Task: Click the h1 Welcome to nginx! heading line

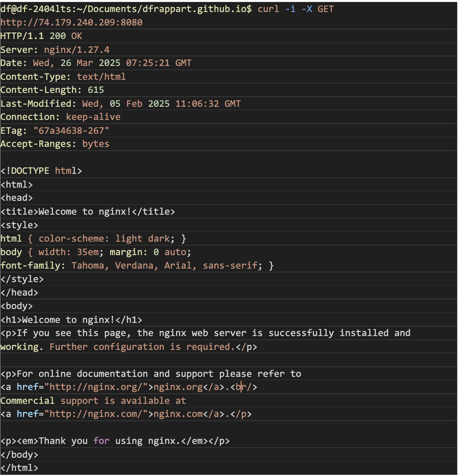Action: tap(71, 320)
